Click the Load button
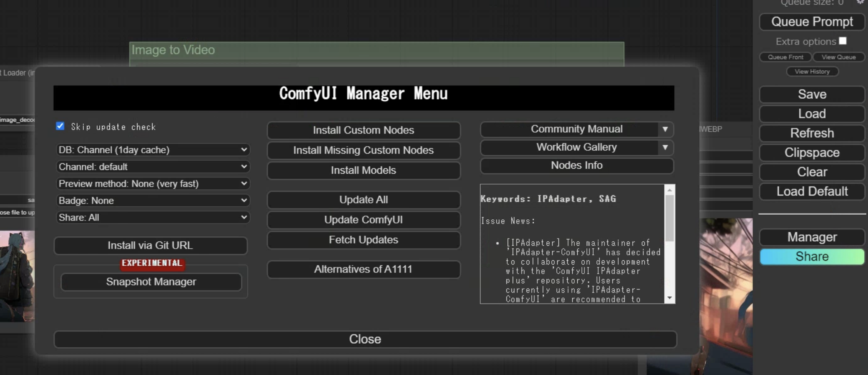The image size is (868, 375). click(812, 114)
